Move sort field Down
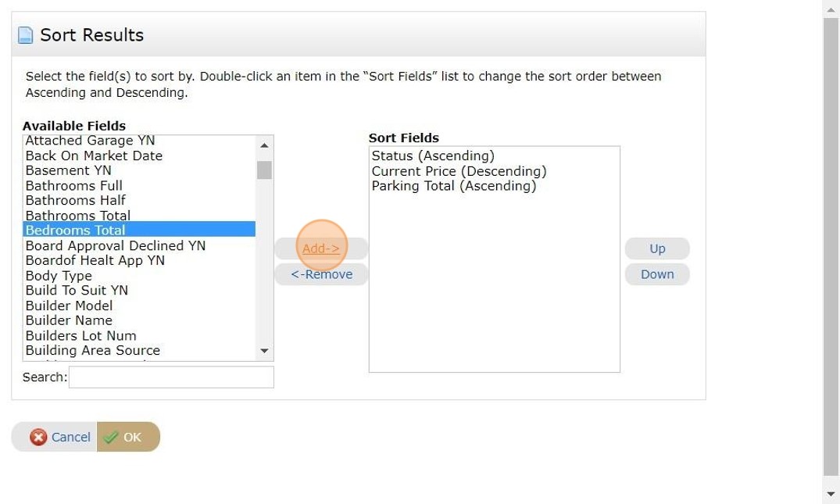Image resolution: width=840 pixels, height=504 pixels. (657, 274)
